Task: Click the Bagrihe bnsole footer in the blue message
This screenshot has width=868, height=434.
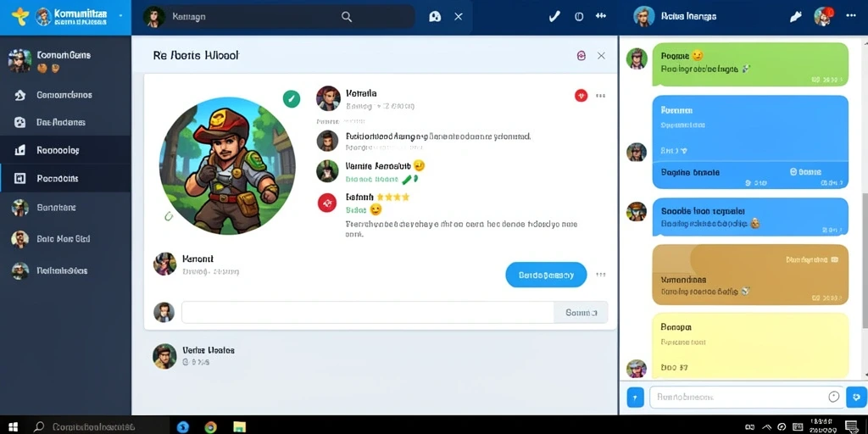Action: click(x=750, y=175)
